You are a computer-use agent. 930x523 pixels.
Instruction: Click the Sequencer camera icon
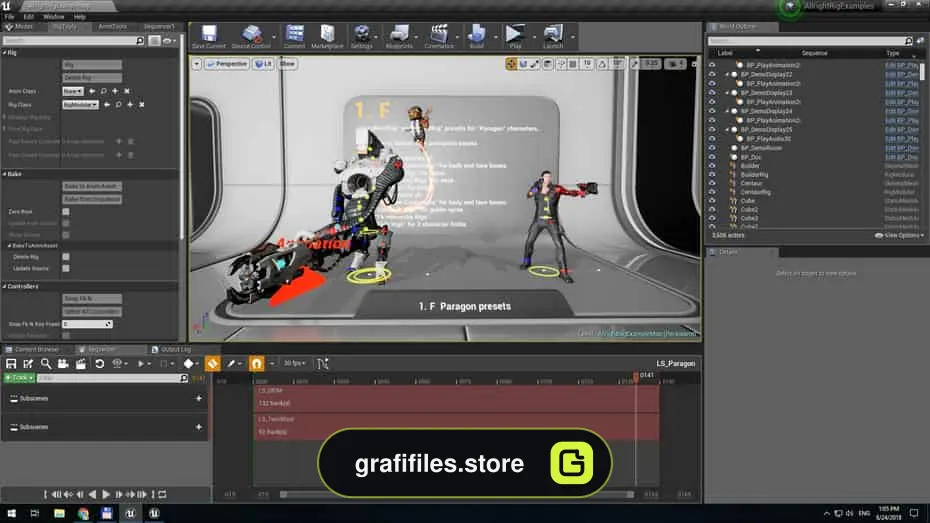point(63,363)
